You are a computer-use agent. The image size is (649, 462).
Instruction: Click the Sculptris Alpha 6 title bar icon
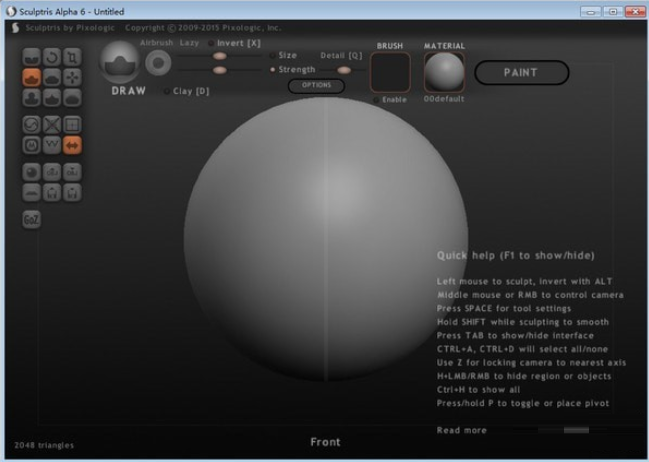pyautogui.click(x=12, y=11)
